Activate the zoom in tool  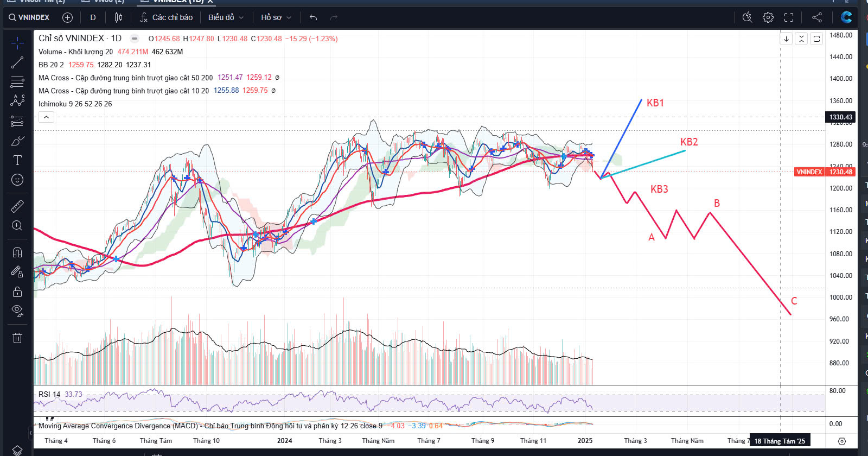[17, 226]
